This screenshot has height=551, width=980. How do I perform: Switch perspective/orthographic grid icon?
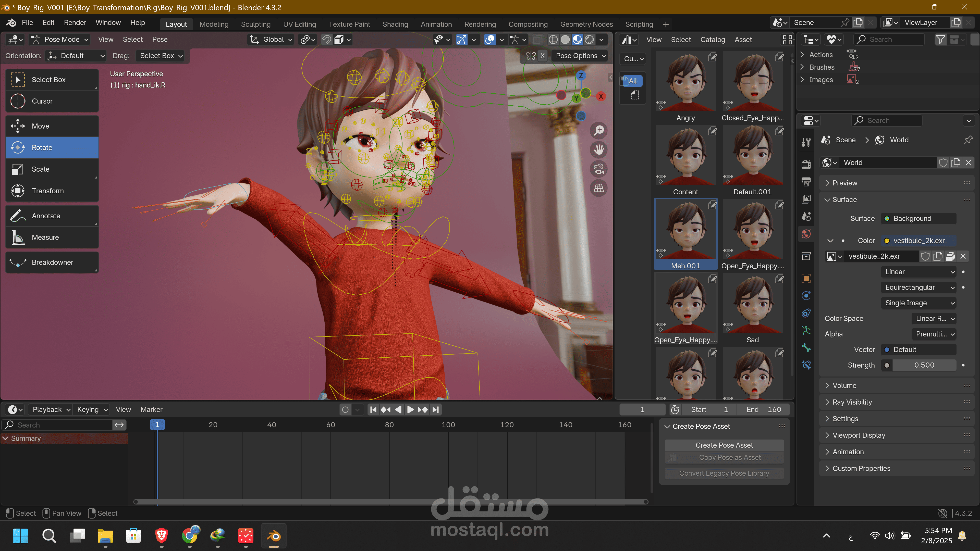pyautogui.click(x=599, y=188)
